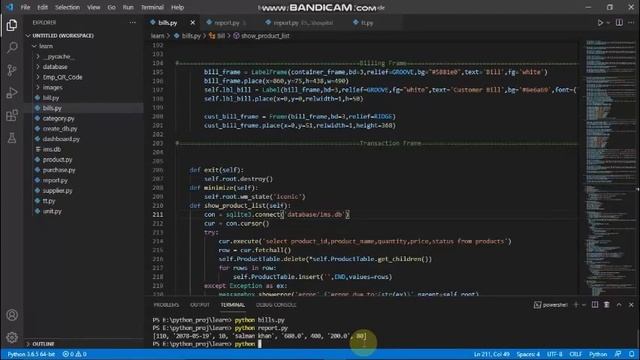The width and height of the screenshot is (640, 360).
Task: Split the terminal pane
Action: (595, 305)
